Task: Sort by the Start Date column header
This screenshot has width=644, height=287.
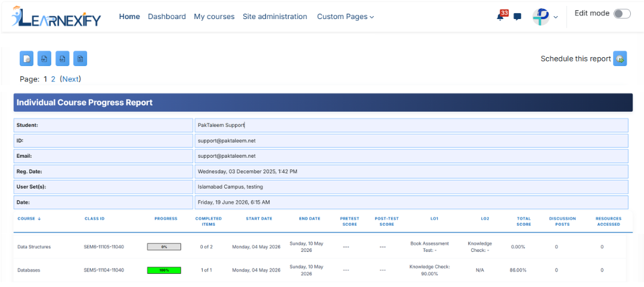Action: point(259,219)
